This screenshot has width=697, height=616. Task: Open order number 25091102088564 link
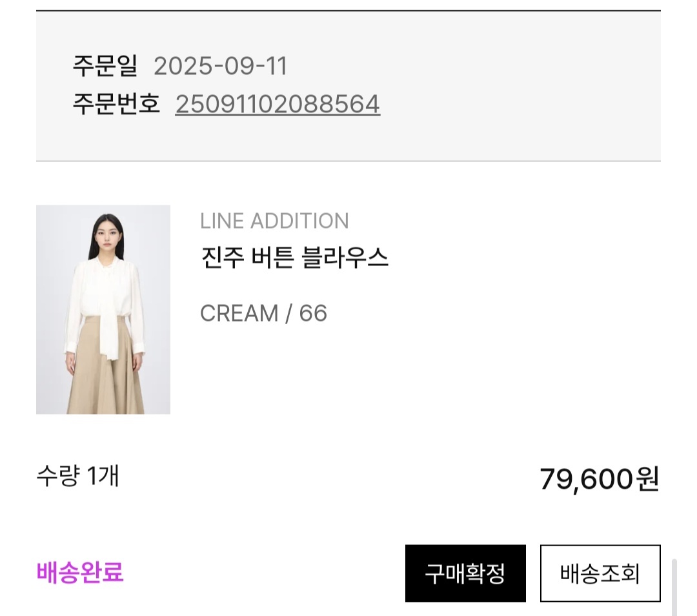(x=278, y=104)
